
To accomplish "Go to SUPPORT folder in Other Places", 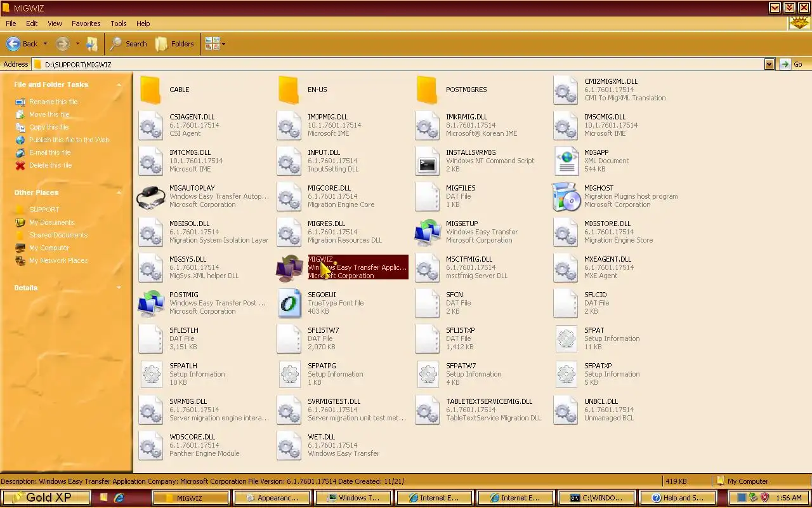I will [x=44, y=210].
